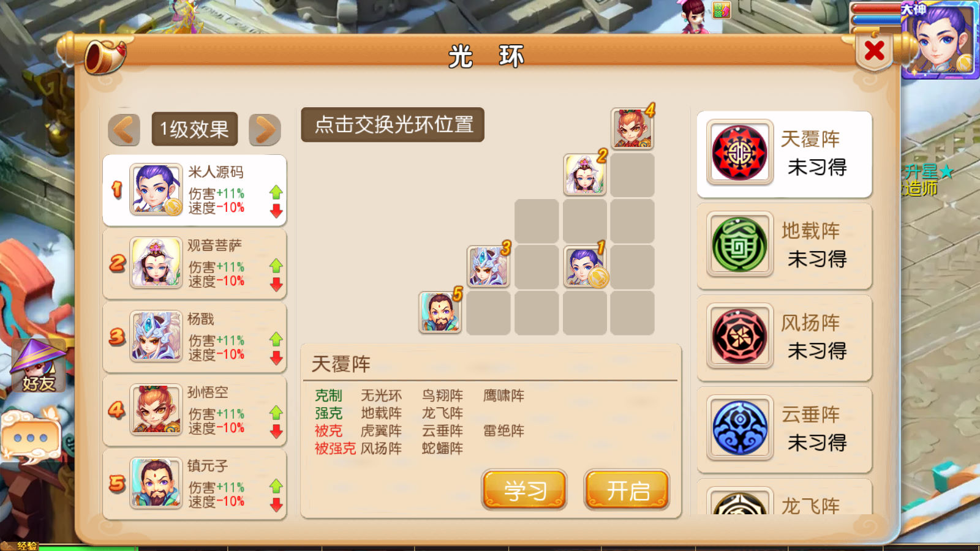Select the blue 云垂阵 formation icon
This screenshot has width=980, height=551.
coord(739,428)
